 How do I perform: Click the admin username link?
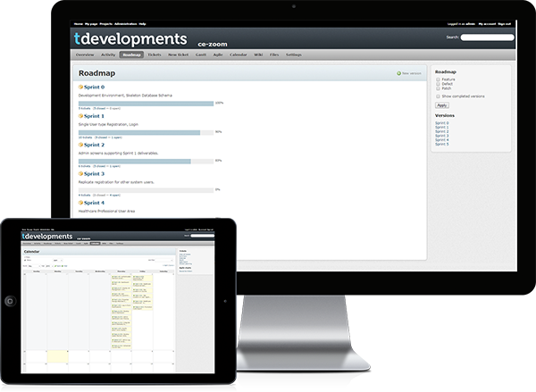[x=471, y=24]
